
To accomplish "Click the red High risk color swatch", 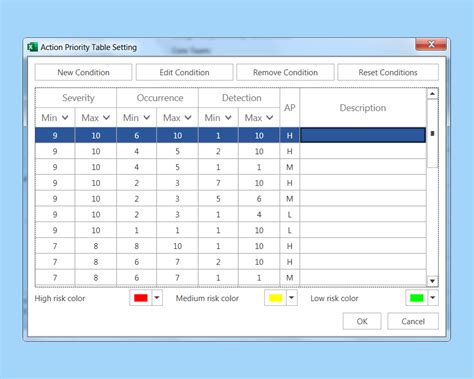I will 141,298.
